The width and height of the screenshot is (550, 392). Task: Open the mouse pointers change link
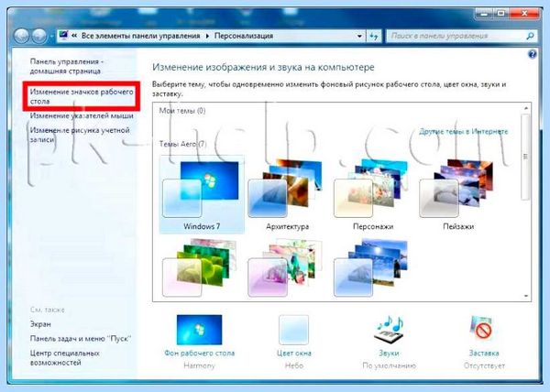tap(82, 116)
